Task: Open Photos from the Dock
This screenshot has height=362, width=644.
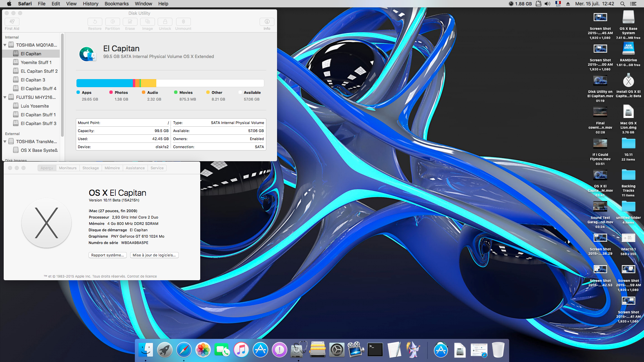Action: pos(203,350)
